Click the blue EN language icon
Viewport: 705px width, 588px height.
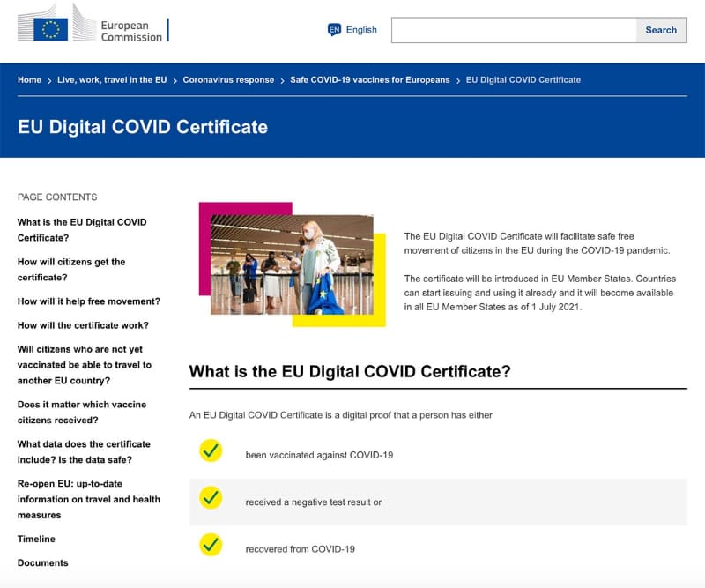point(332,29)
